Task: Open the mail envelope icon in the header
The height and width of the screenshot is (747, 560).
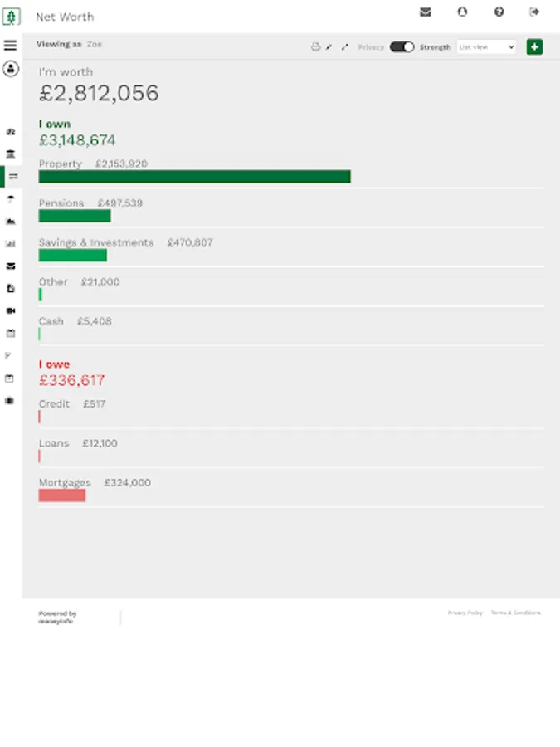Action: (426, 12)
